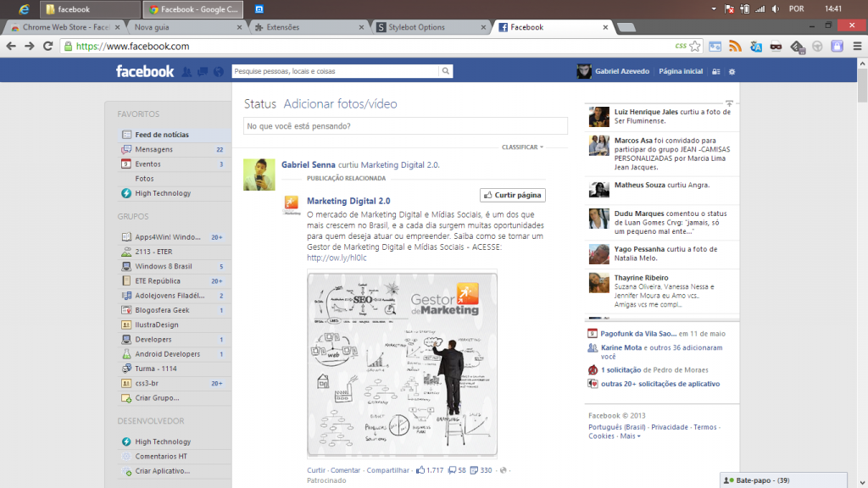Click the Eventos calendar icon
Image resolution: width=868 pixels, height=488 pixels.
[126, 164]
